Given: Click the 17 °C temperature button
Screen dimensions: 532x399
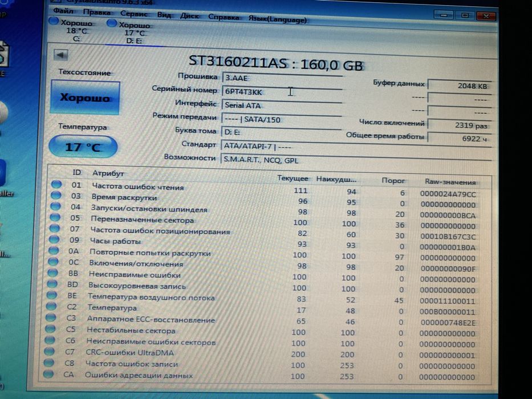Looking at the screenshot, I should (83, 147).
